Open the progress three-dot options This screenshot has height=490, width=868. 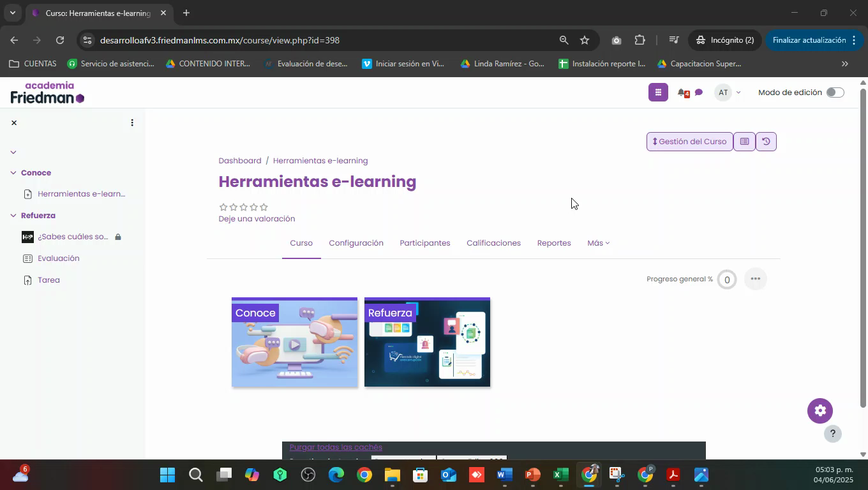pyautogui.click(x=756, y=279)
